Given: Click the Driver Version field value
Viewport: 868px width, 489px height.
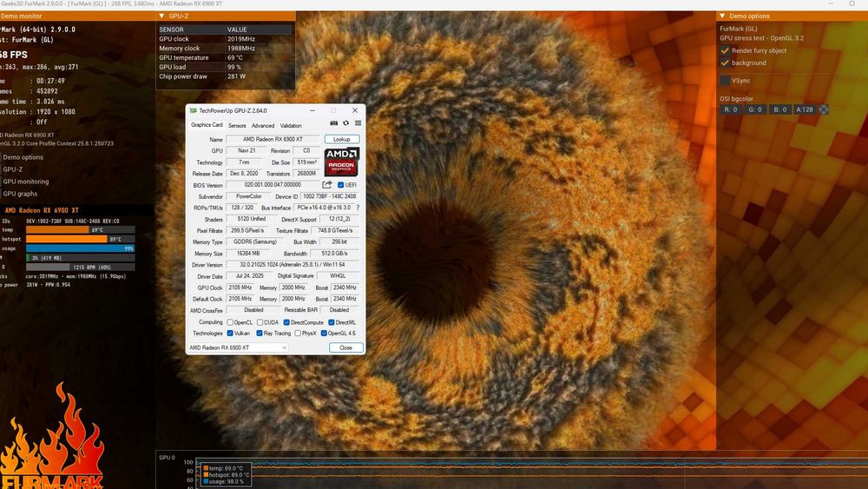Looking at the screenshot, I should click(293, 265).
